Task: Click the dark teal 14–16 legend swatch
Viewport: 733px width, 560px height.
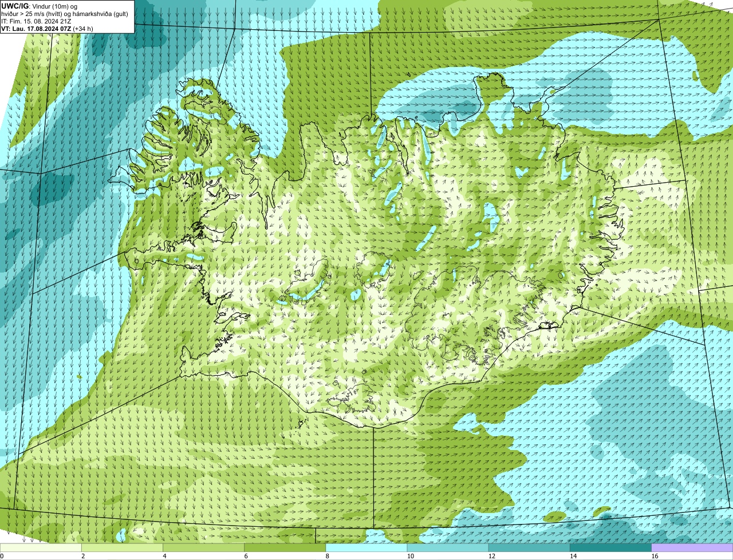Action: tap(611, 547)
